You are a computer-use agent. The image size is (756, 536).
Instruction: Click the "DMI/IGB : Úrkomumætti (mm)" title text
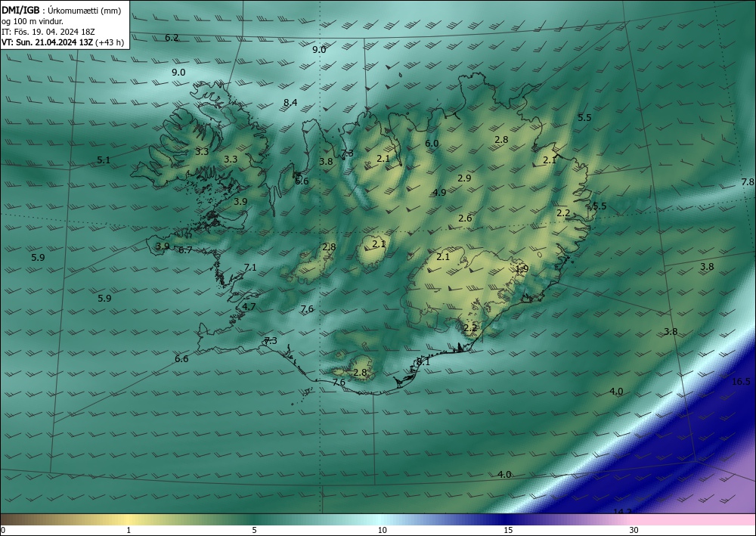[61, 11]
